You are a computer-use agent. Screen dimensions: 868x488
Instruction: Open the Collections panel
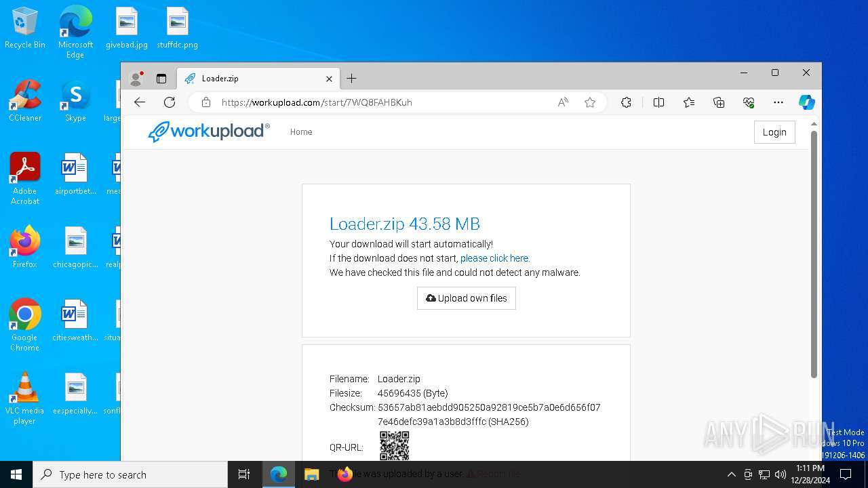pyautogui.click(x=719, y=102)
